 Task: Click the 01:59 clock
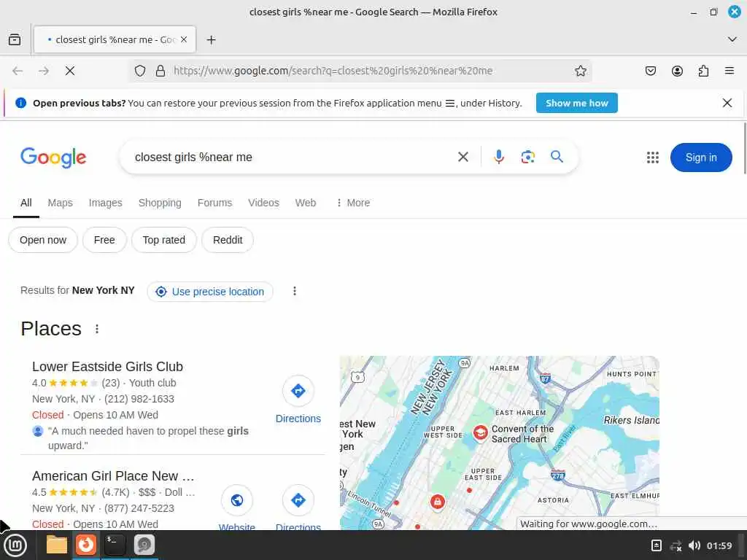719,545
